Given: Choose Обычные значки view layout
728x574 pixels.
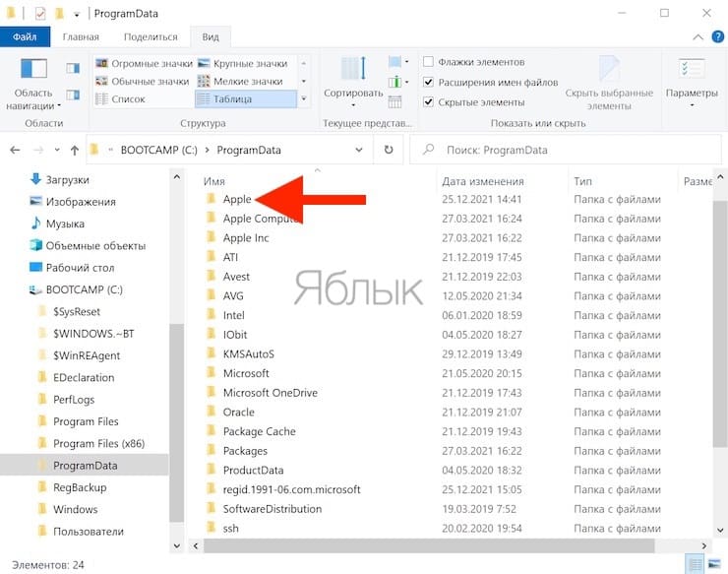Looking at the screenshot, I should tap(143, 82).
